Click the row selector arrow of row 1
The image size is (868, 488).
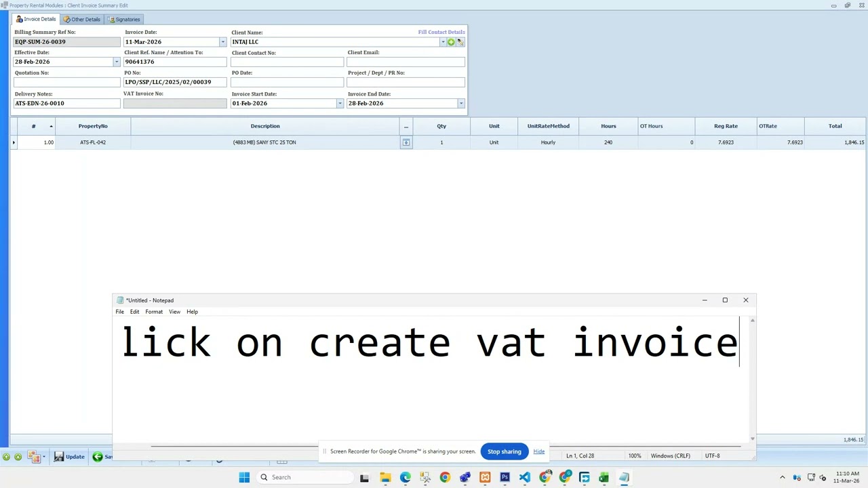(14, 142)
